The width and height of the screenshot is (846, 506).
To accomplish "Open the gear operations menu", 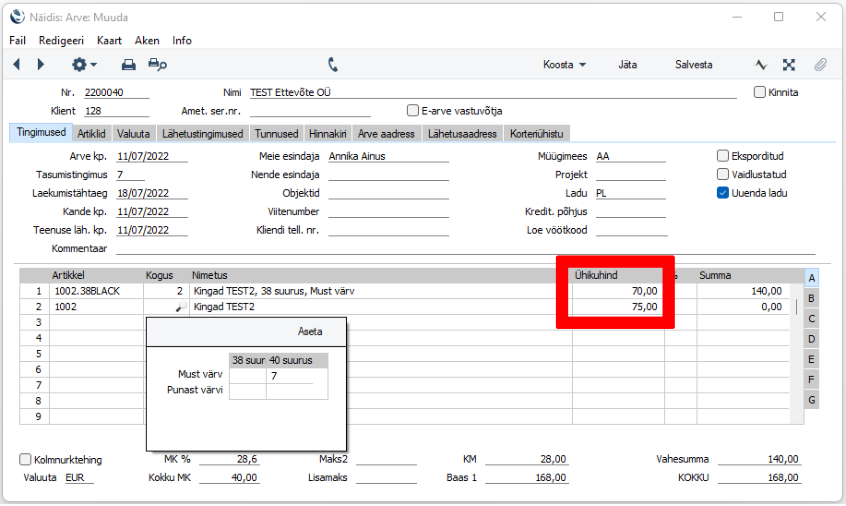I will [84, 65].
